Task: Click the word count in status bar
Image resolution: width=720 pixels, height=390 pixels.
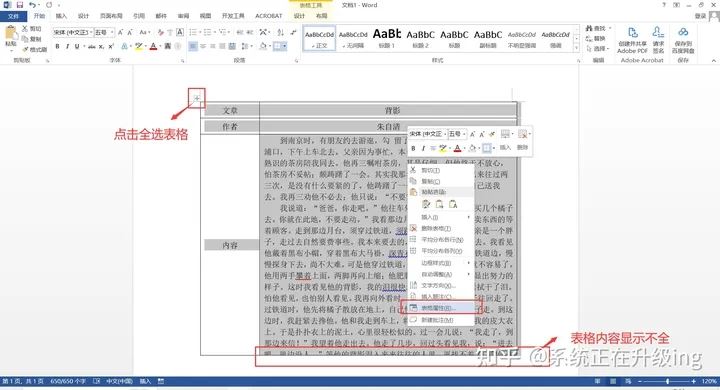Action: (68, 381)
